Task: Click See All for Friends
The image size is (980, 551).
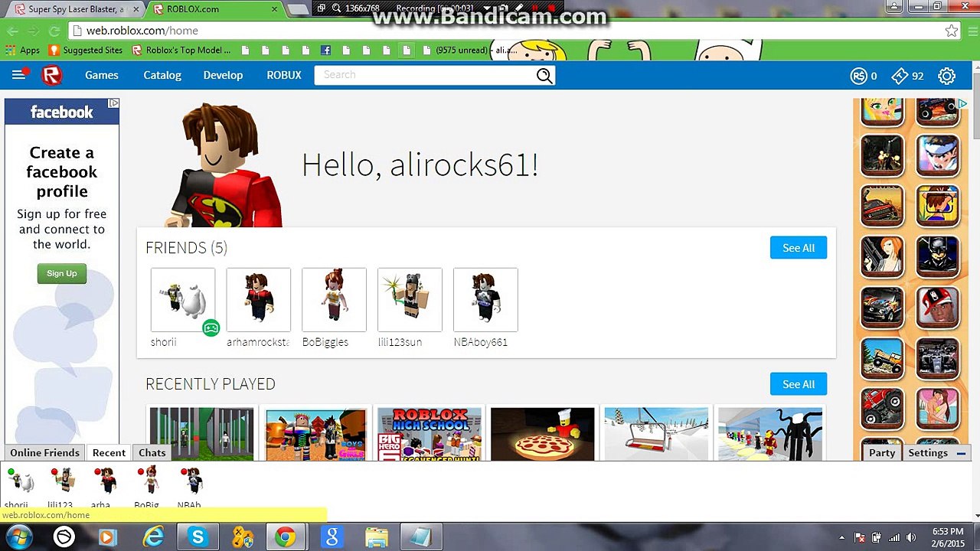Action: pos(799,248)
